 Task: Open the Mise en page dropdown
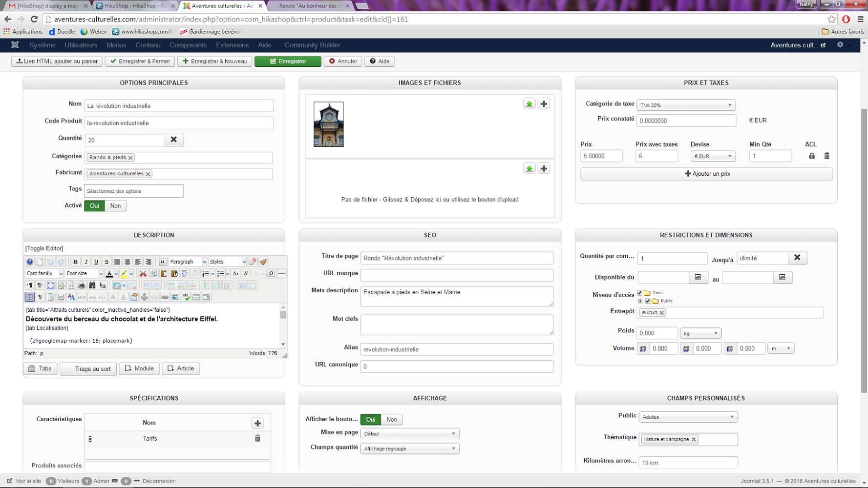point(410,434)
